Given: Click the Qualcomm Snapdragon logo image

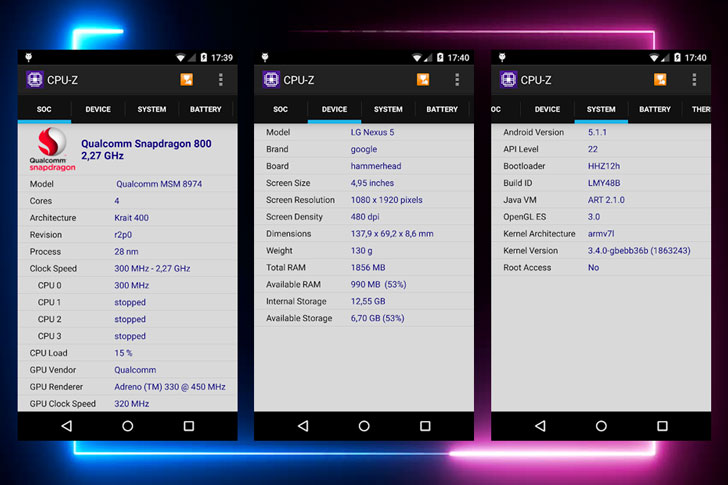Looking at the screenshot, I should tap(51, 150).
